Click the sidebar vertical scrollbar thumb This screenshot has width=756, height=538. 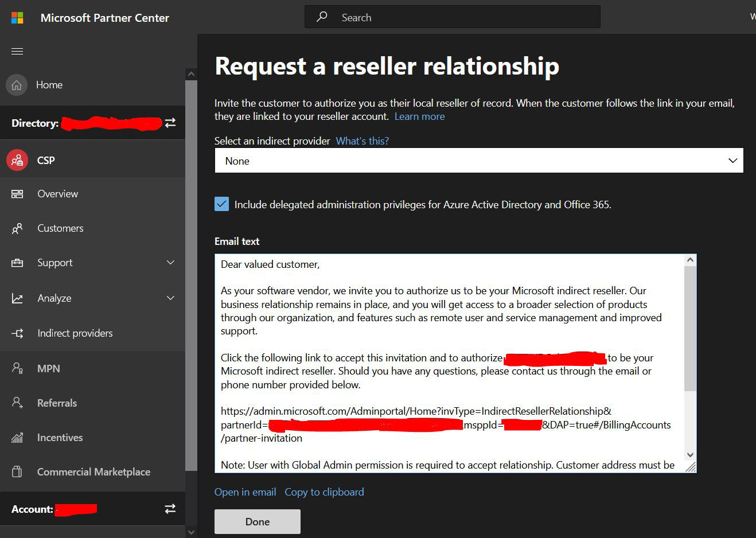[191, 275]
